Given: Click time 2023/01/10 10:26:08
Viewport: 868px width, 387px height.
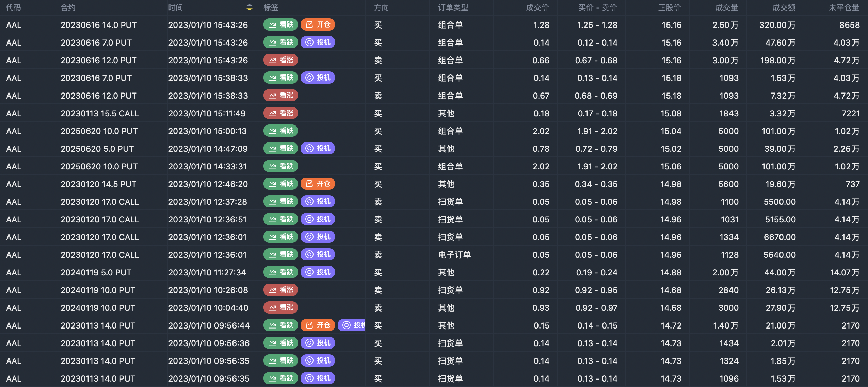Looking at the screenshot, I should (208, 290).
